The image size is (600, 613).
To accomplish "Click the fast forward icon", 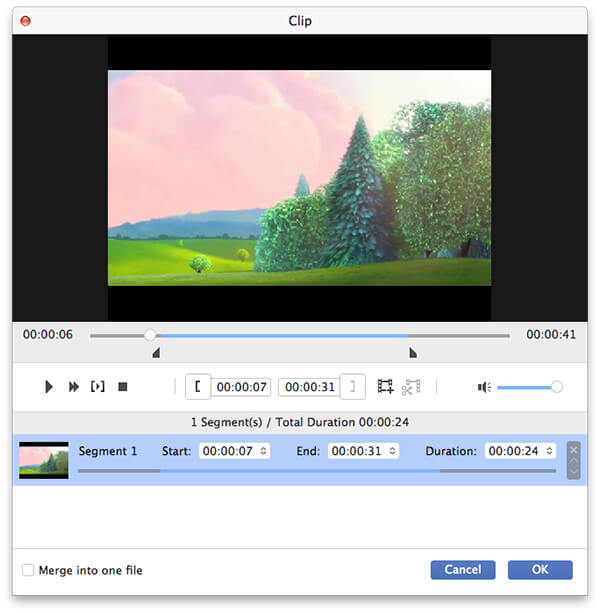I will pos(74,386).
